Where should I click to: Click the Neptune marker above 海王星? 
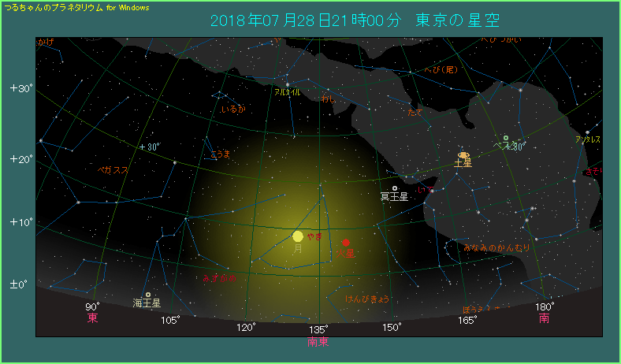(148, 295)
